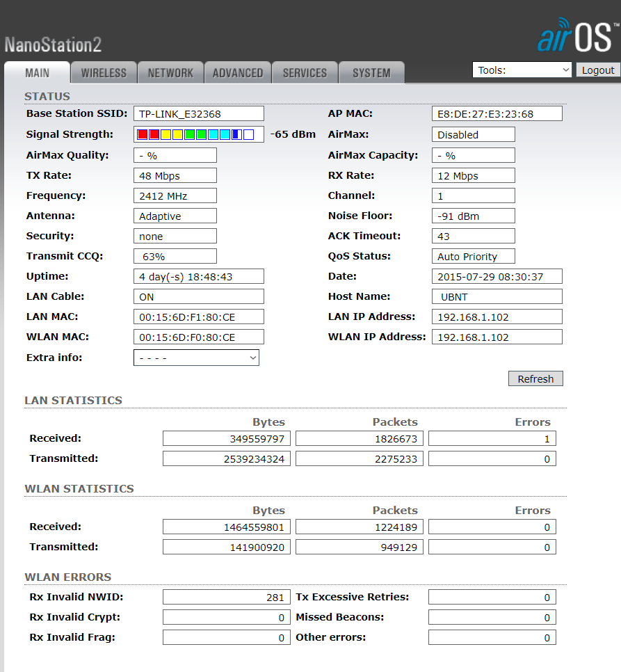
Task: Click the AirMax Disabled field
Action: [x=474, y=134]
